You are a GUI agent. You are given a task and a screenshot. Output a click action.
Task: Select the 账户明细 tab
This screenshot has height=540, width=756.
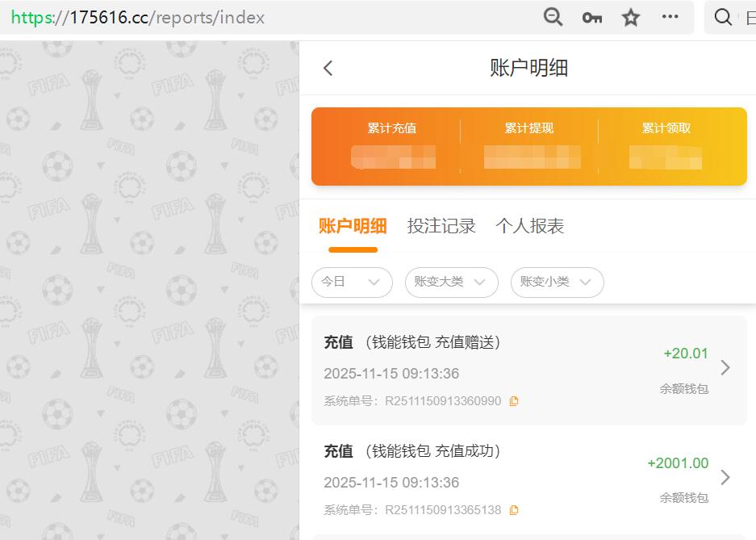[x=352, y=226]
